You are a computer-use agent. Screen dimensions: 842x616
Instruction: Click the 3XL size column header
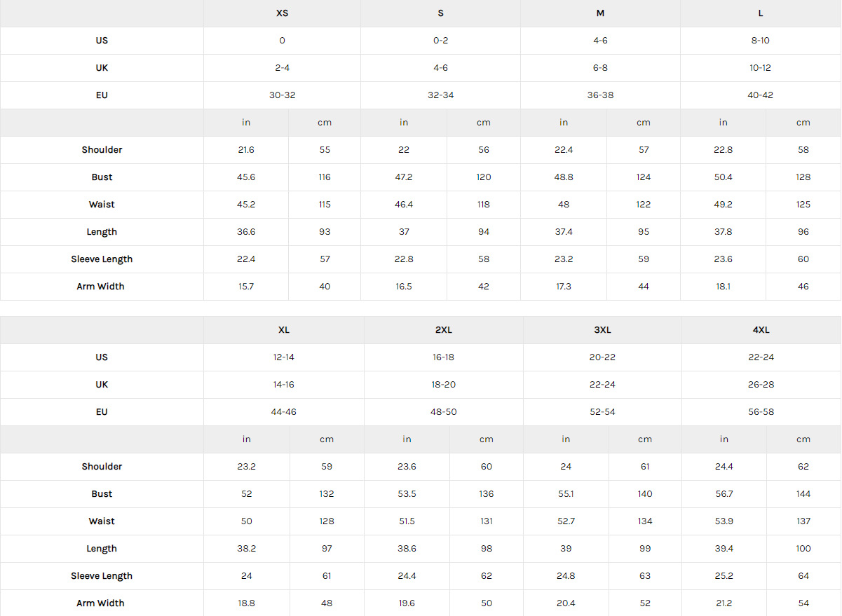pyautogui.click(x=602, y=330)
